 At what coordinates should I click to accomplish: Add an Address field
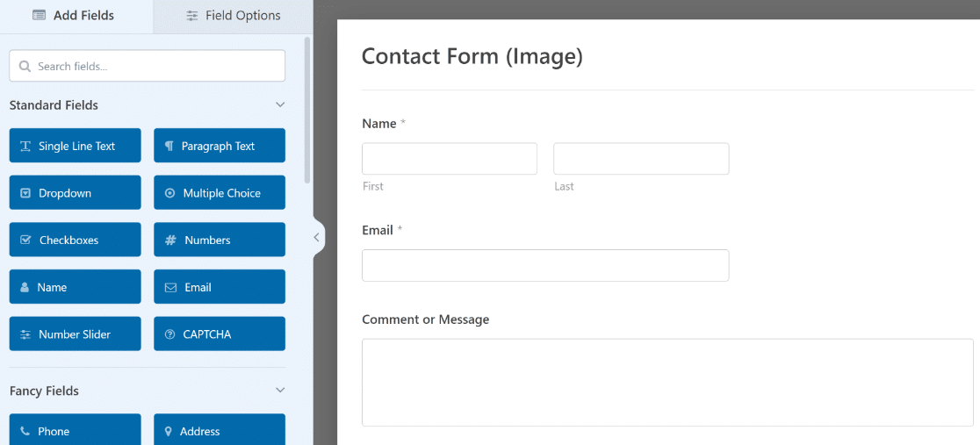click(x=220, y=430)
